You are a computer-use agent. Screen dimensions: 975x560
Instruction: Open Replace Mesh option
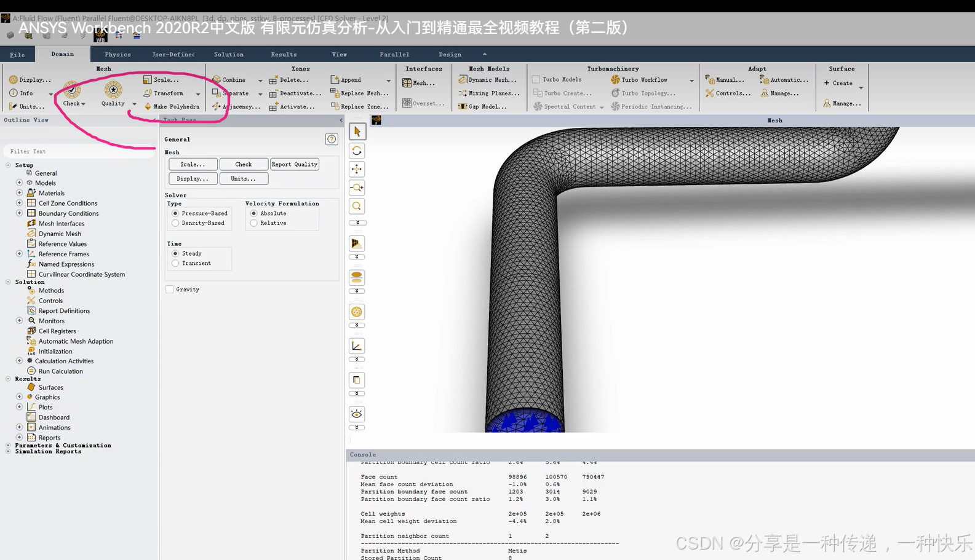pos(360,93)
